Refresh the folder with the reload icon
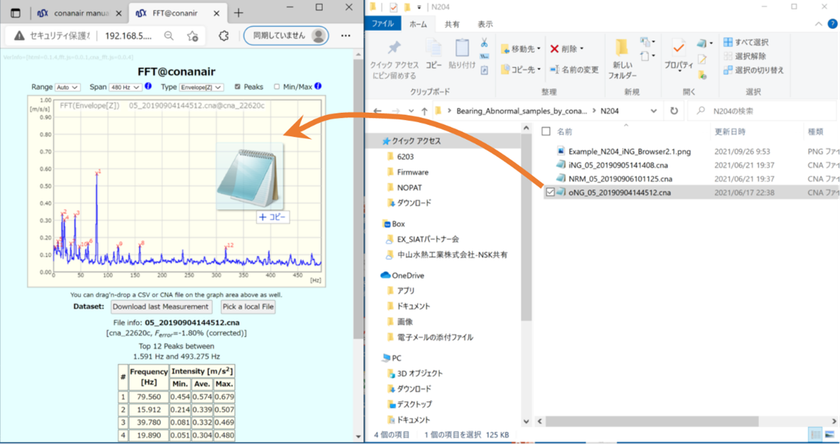The width and height of the screenshot is (840, 444). click(x=673, y=110)
